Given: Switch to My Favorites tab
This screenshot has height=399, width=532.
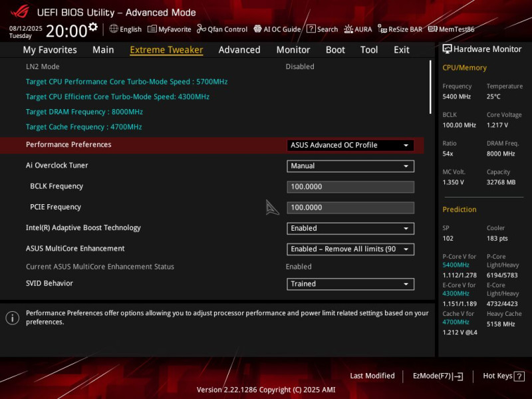Looking at the screenshot, I should [50, 50].
